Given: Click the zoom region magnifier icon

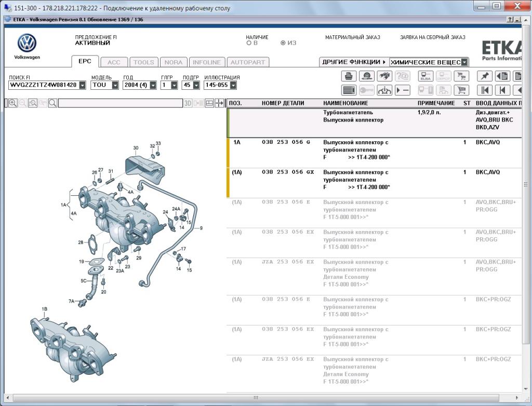Looking at the screenshot, I should (33, 103).
